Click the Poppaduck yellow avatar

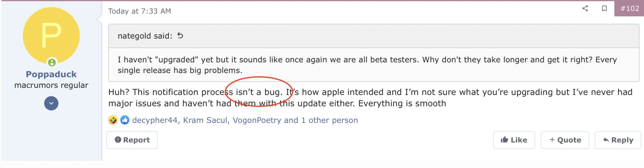pyautogui.click(x=51, y=35)
